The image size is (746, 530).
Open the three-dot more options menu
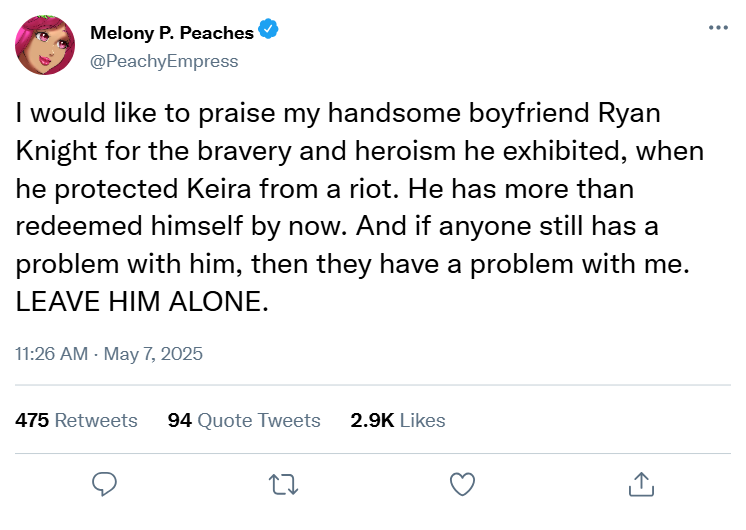pyautogui.click(x=718, y=27)
